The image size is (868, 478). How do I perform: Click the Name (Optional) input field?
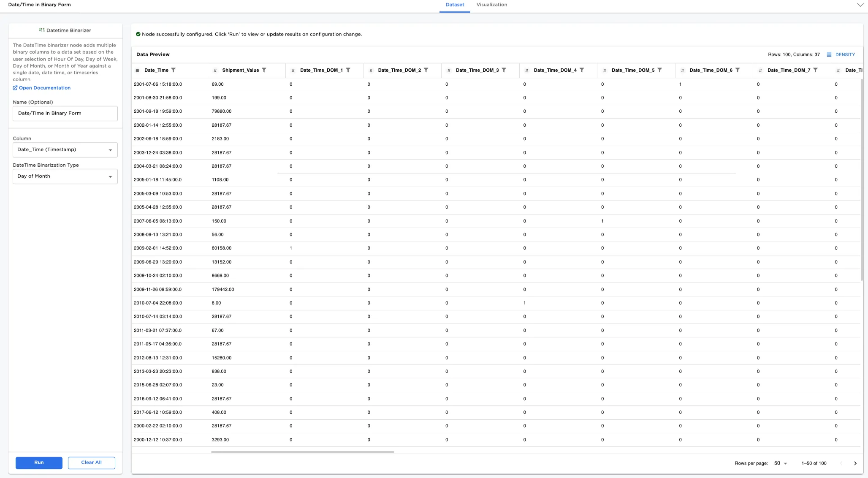tap(65, 114)
